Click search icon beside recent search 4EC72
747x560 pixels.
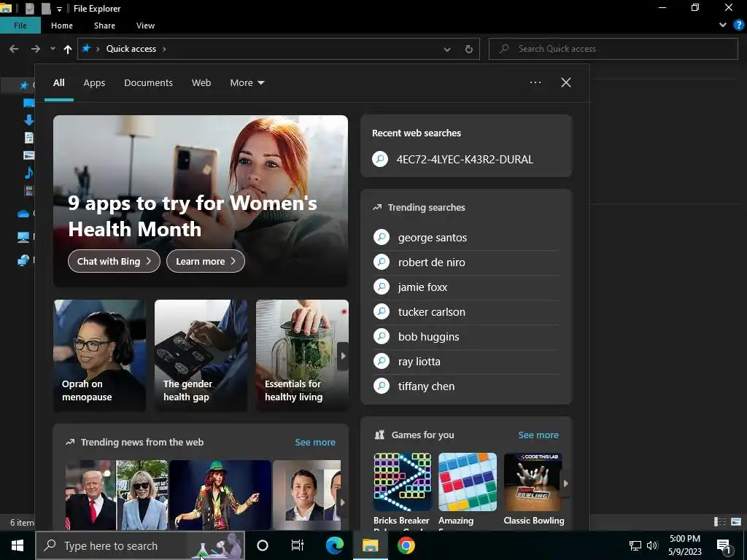pyautogui.click(x=380, y=159)
